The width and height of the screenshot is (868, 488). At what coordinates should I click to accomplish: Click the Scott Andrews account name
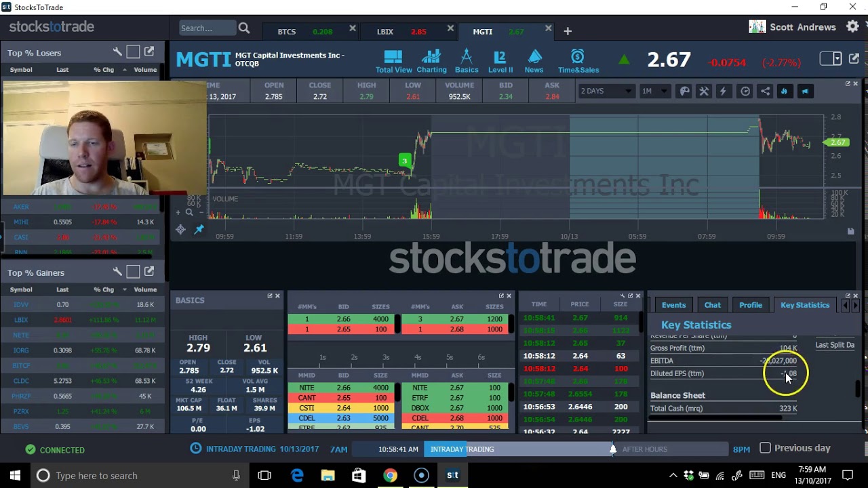803,27
